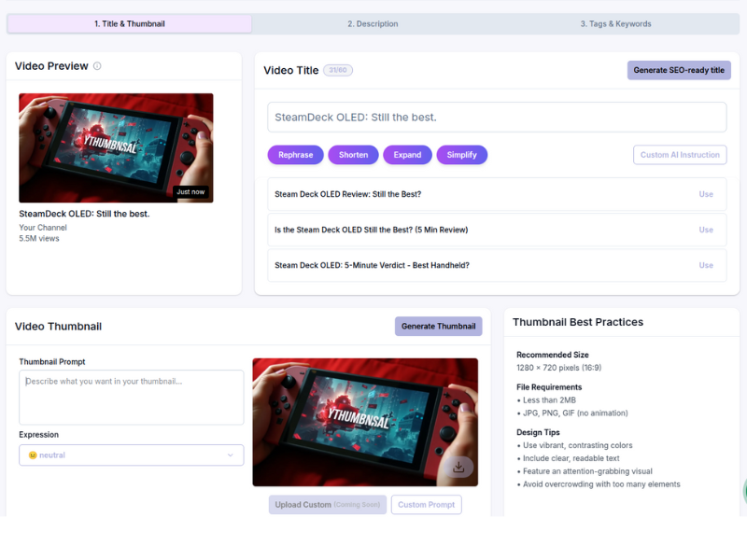
Task: Click the large generated thumbnail image
Action: click(365, 423)
